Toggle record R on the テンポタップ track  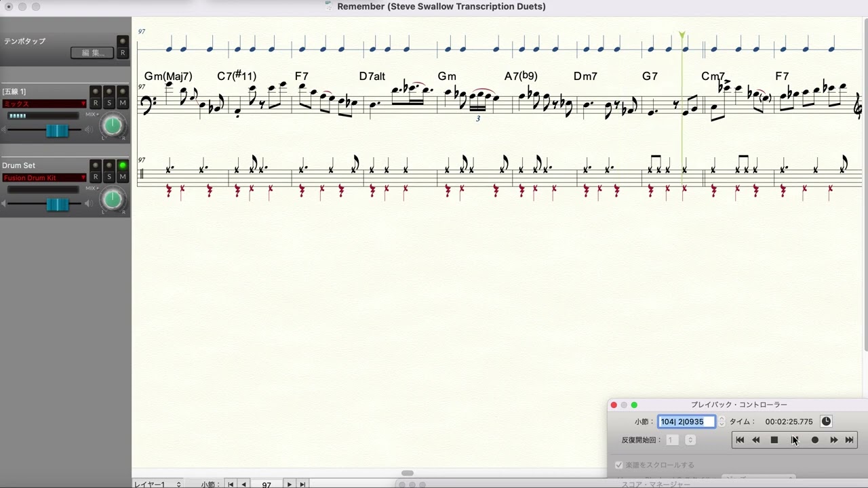tap(123, 53)
